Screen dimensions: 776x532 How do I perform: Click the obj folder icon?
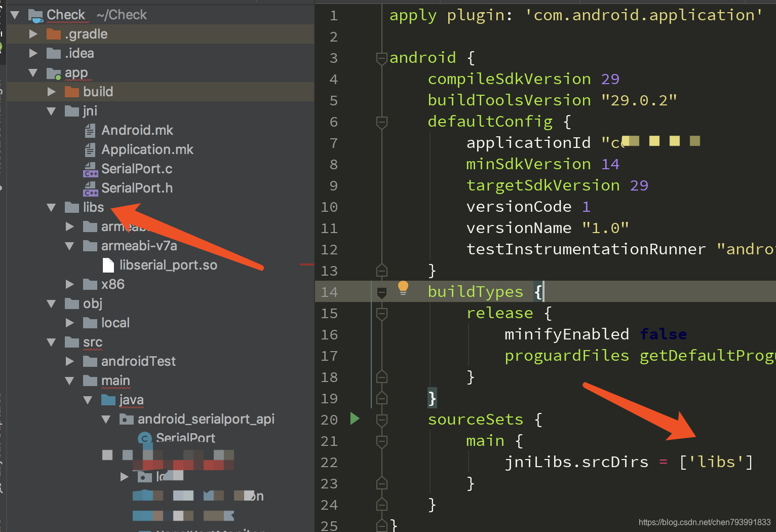72,303
